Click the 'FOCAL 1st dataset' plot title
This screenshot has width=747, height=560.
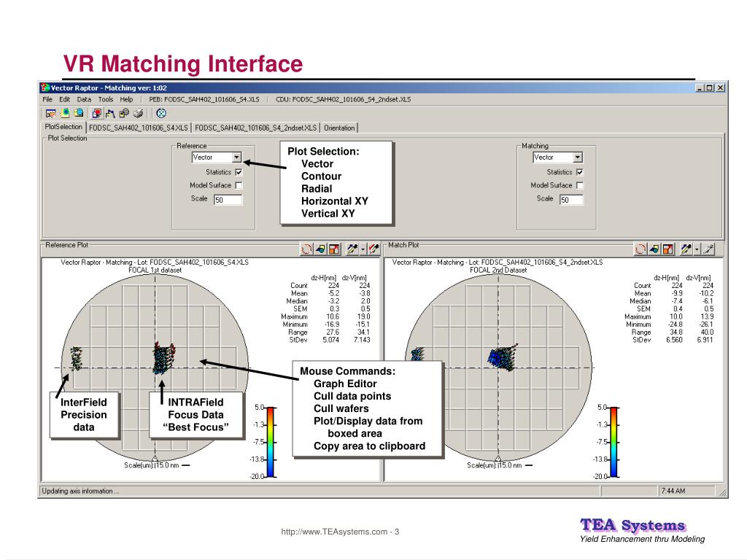(155, 270)
